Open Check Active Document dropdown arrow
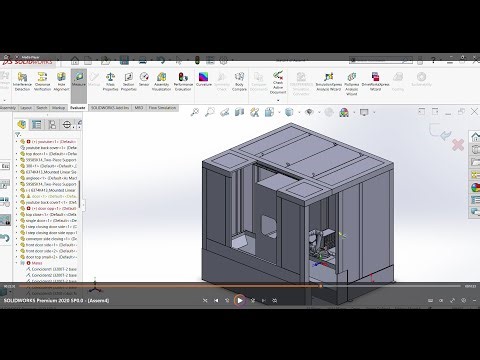This screenshot has width=480, height=360. (278, 100)
